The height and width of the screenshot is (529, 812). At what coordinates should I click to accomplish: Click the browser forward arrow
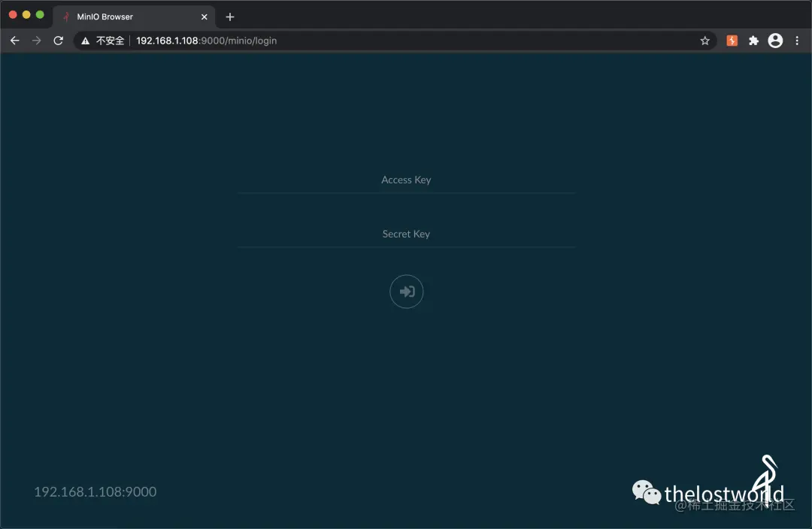(36, 41)
